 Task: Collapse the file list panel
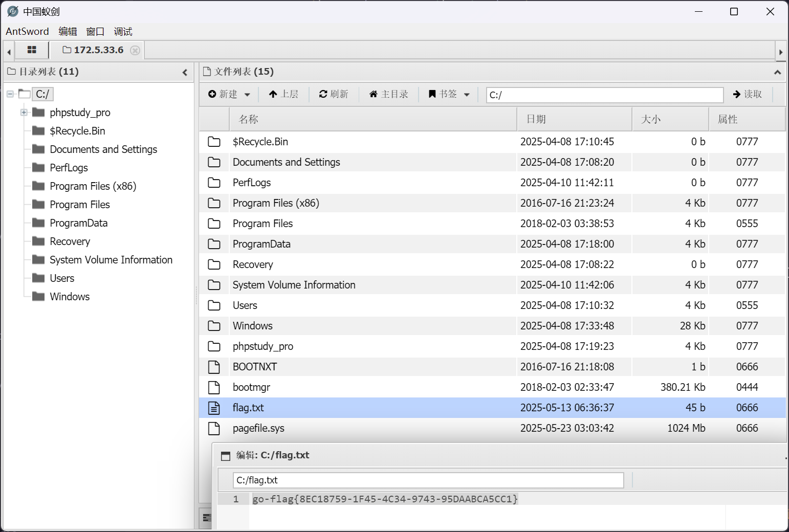click(x=777, y=72)
